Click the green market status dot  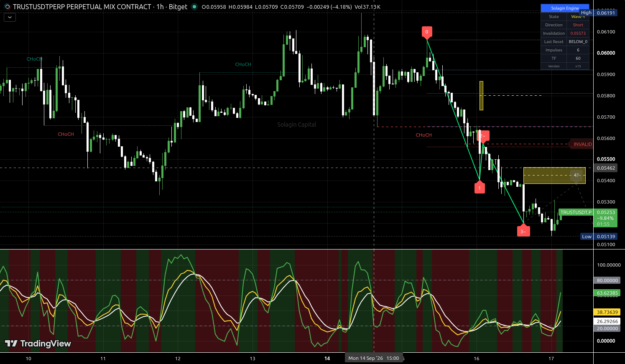click(x=194, y=7)
